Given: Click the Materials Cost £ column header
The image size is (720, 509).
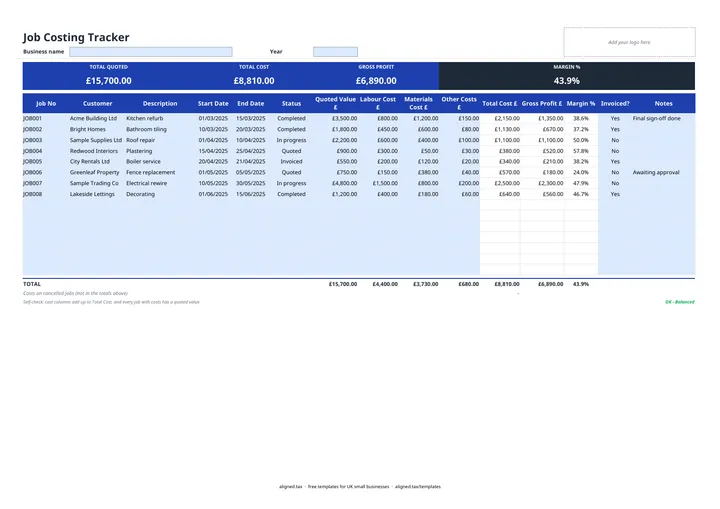Looking at the screenshot, I should 418,103.
